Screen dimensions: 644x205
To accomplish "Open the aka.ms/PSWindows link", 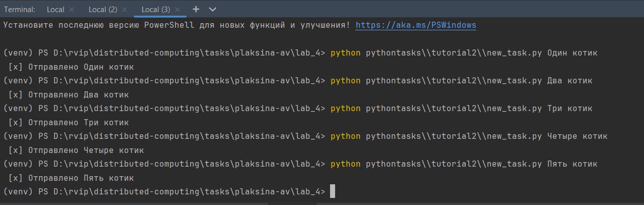I will (415, 25).
